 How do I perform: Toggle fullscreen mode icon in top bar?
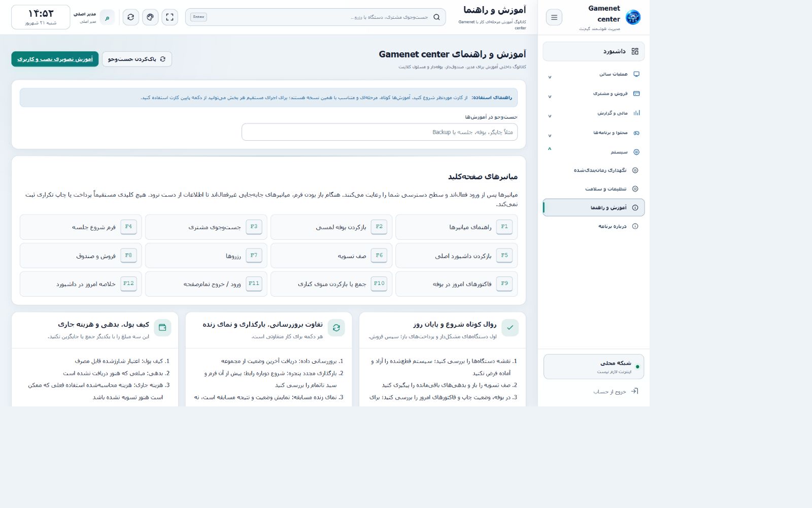point(170,17)
